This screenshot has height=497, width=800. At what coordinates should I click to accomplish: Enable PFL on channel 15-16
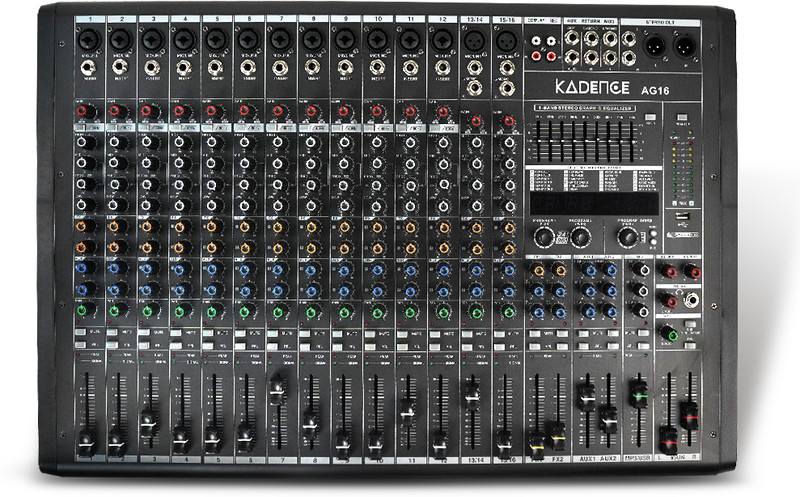point(500,346)
